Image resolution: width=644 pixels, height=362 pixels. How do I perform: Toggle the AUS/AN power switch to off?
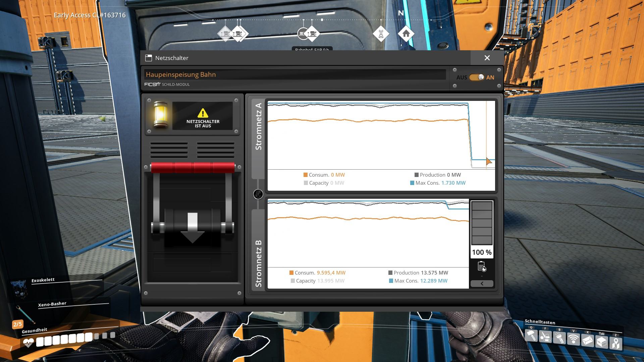point(477,77)
